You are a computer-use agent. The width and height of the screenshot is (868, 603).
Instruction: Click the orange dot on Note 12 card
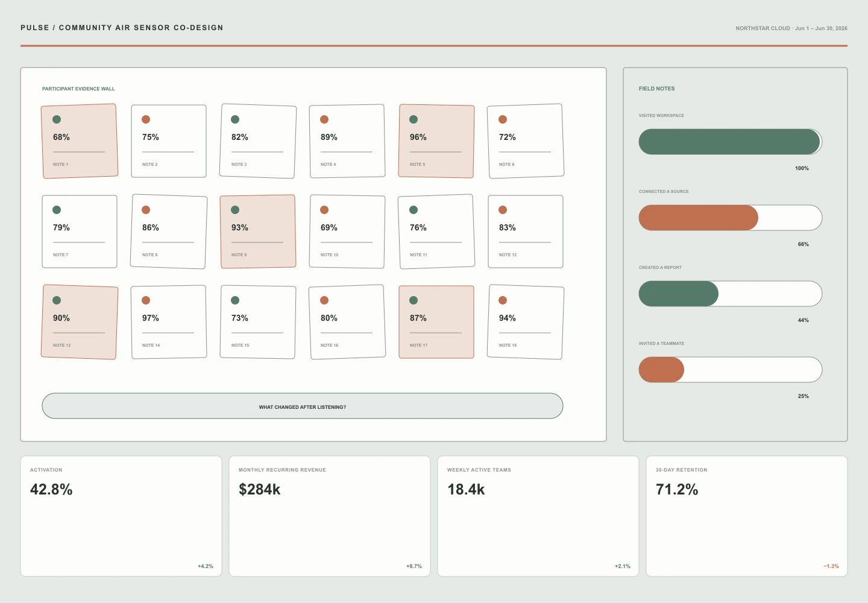503,210
